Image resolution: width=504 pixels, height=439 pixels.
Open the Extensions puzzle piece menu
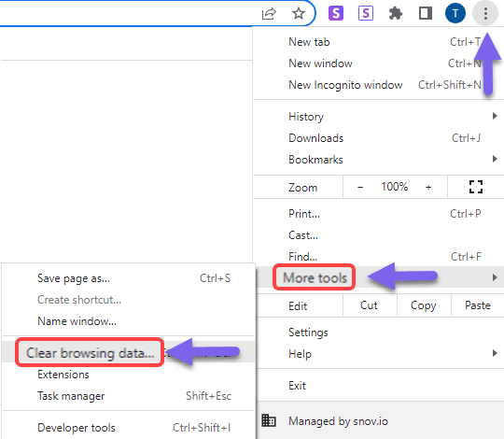point(396,13)
